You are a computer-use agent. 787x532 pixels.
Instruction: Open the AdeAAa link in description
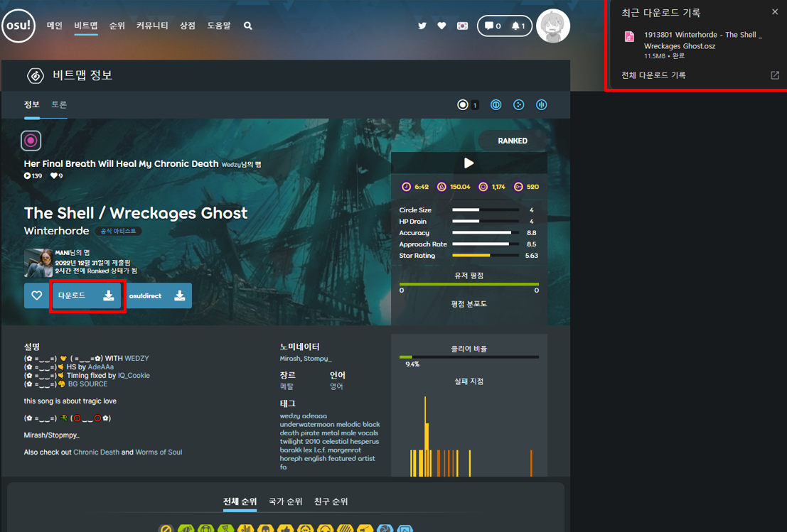click(x=101, y=367)
